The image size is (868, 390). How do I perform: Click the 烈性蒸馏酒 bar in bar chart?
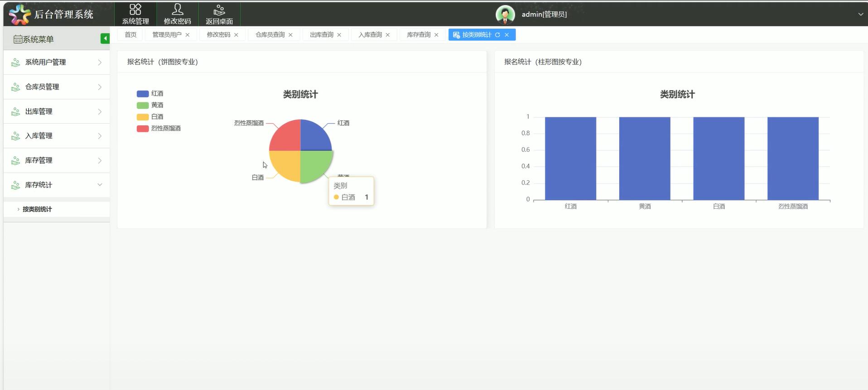pos(793,159)
